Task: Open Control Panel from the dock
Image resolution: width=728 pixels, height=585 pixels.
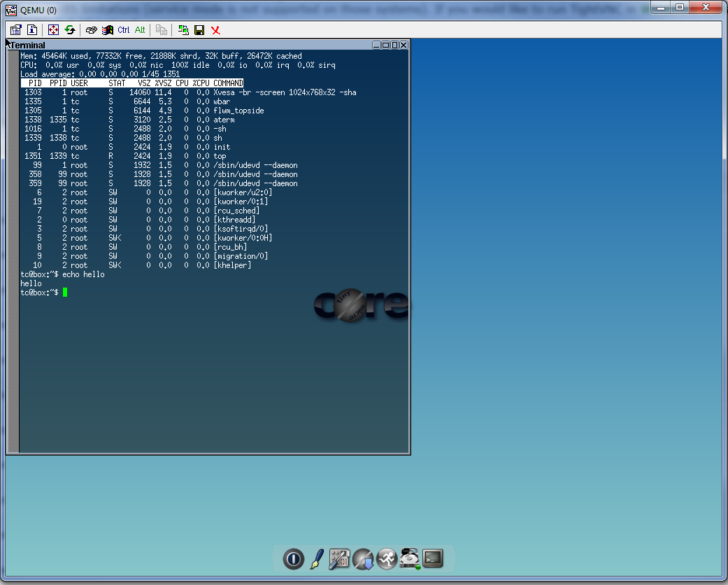Action: pyautogui.click(x=340, y=558)
